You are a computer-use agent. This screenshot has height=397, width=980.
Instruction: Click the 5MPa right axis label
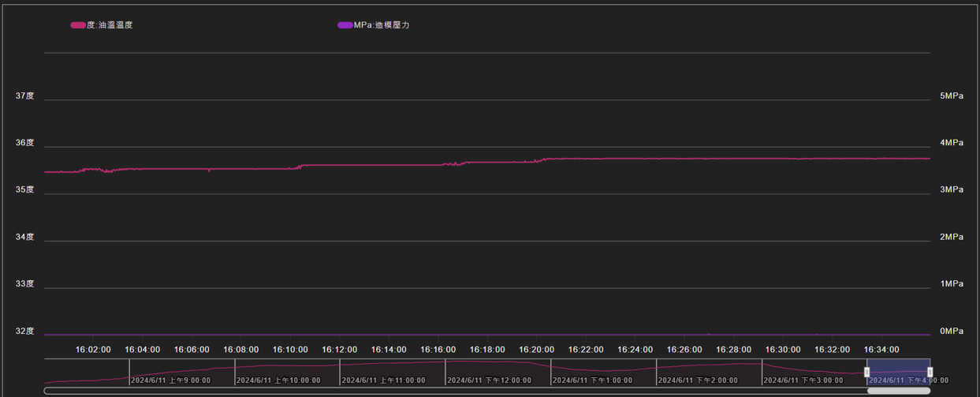[x=951, y=96]
